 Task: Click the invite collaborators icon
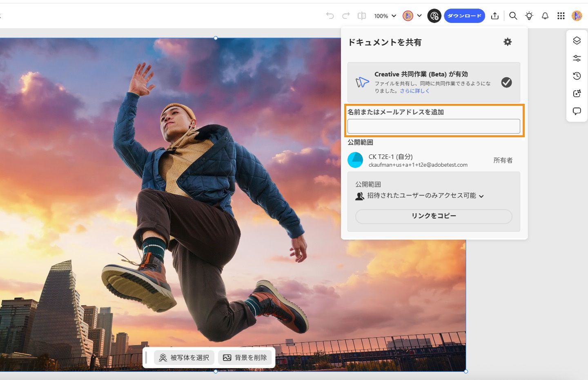tap(434, 16)
